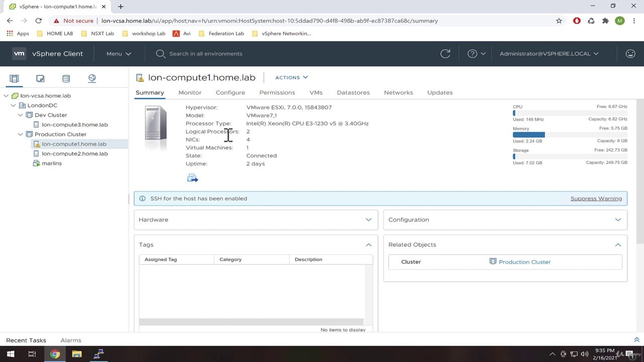Collapse the LondonDC datacenter node
Screen dimensions: 644x362
coord(13,106)
